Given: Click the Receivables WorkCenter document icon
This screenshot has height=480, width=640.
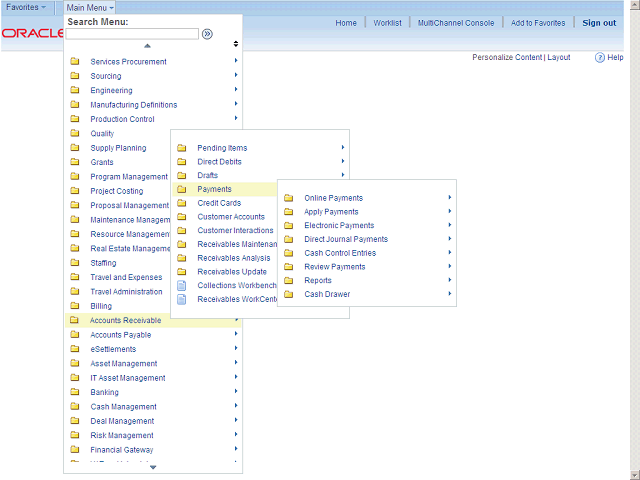Looking at the screenshot, I should point(182,299).
